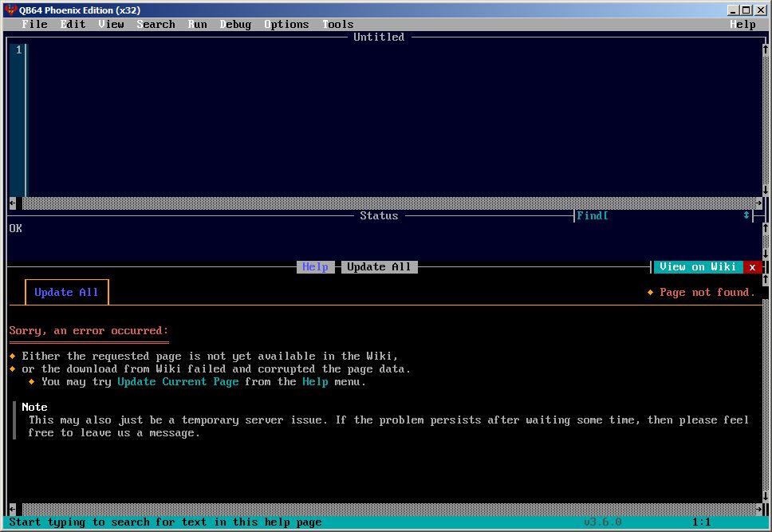Click the Untitled document title

tap(379, 37)
